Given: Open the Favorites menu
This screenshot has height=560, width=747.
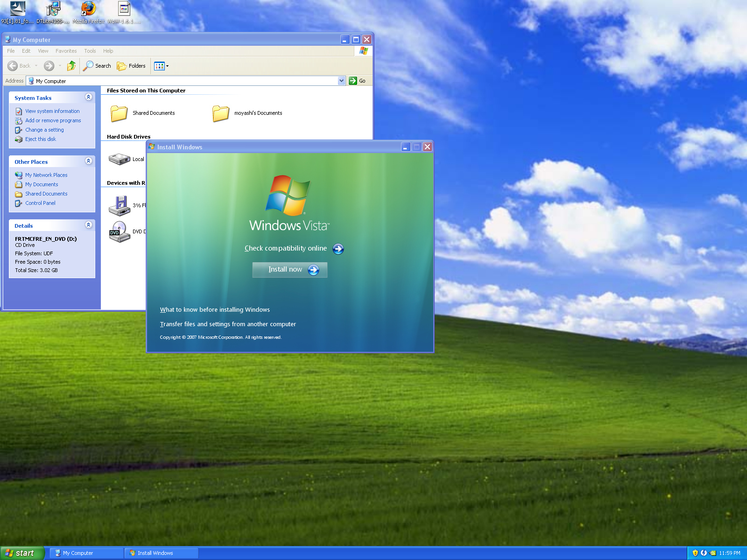Looking at the screenshot, I should coord(66,51).
